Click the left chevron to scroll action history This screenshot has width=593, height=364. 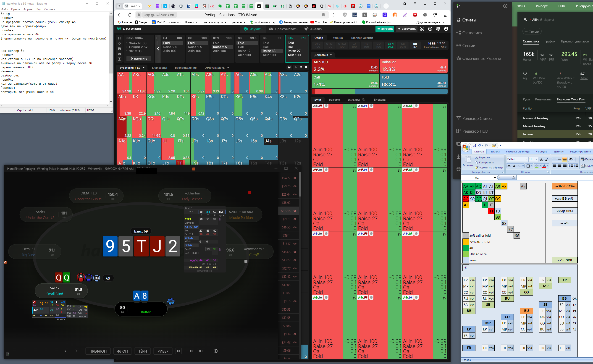point(158,49)
